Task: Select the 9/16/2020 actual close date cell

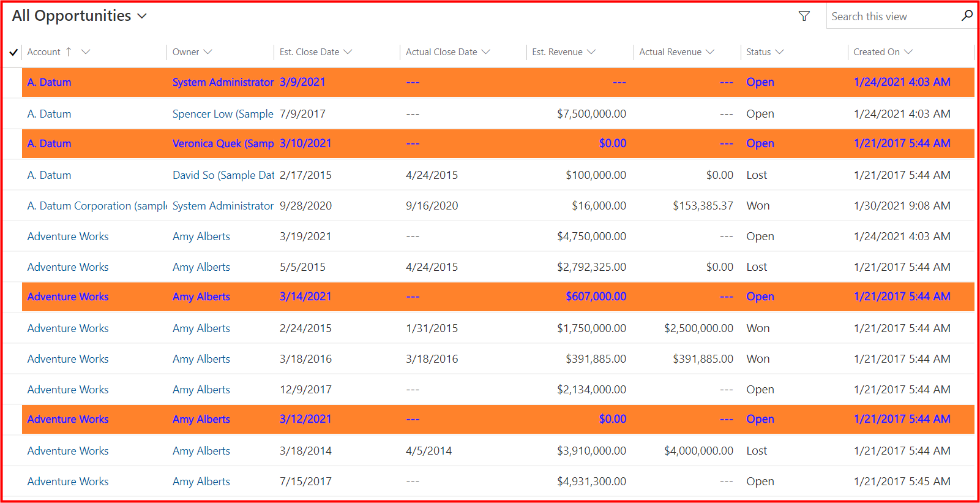Action: coord(432,206)
